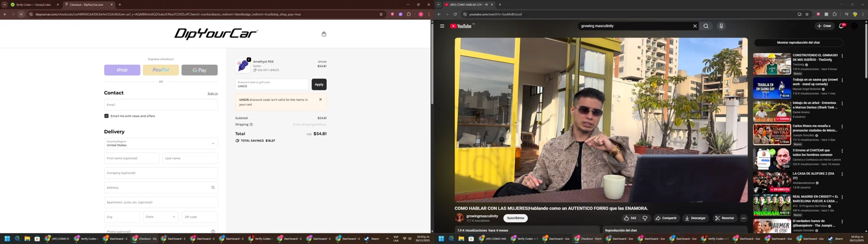Click the Sign in link

pos(212,94)
